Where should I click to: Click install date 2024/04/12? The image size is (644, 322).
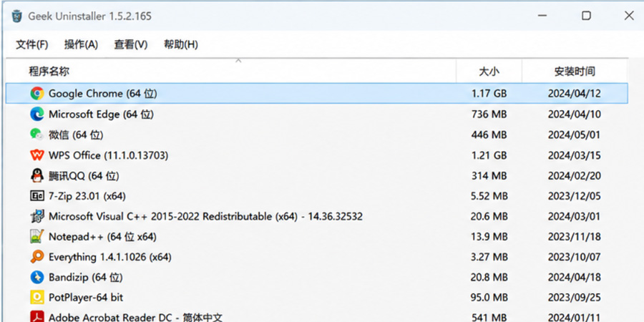[x=574, y=94]
